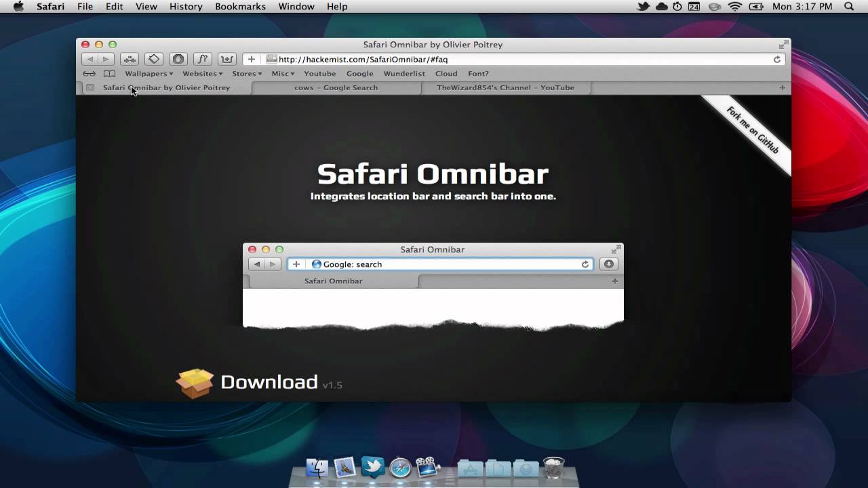The width and height of the screenshot is (868, 488).
Task: Open the Applications folder stack in Dock
Action: [470, 468]
